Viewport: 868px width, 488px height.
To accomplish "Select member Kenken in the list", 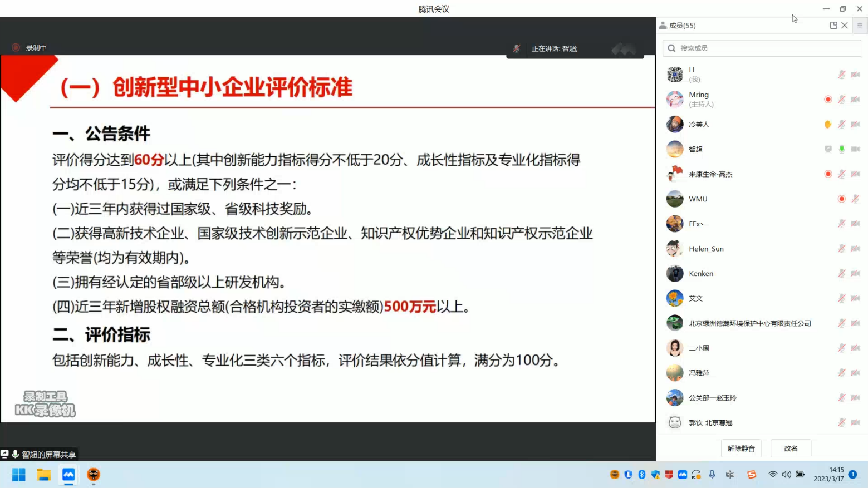I will [701, 274].
